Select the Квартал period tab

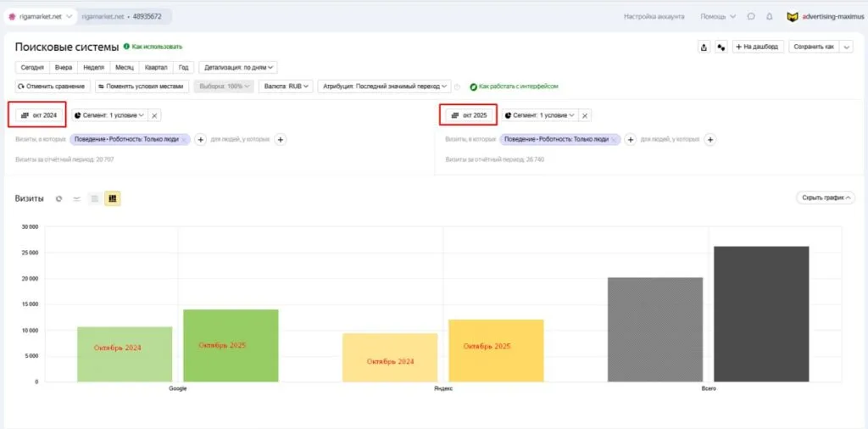(156, 68)
